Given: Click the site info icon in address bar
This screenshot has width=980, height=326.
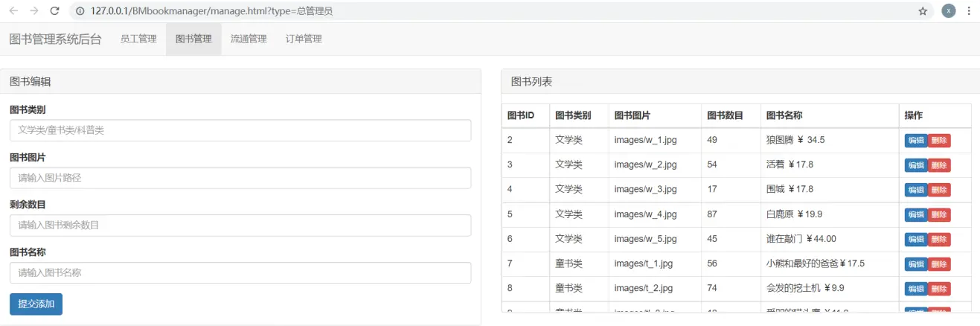Looking at the screenshot, I should click(82, 11).
